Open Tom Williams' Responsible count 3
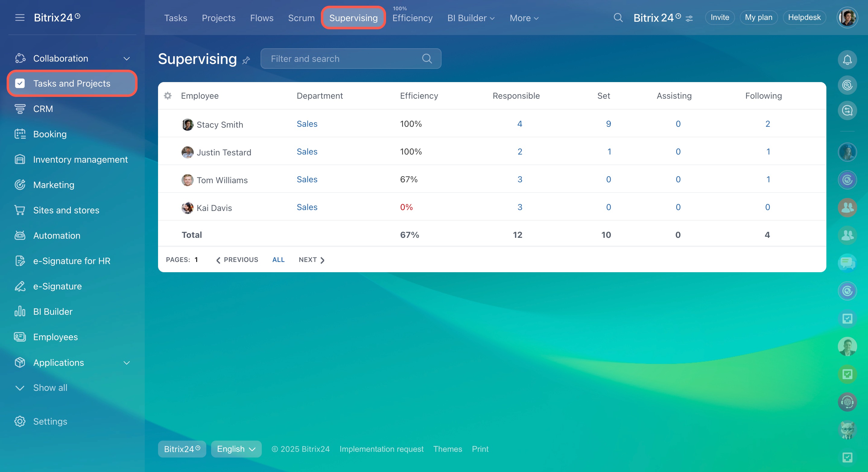 [520, 179]
